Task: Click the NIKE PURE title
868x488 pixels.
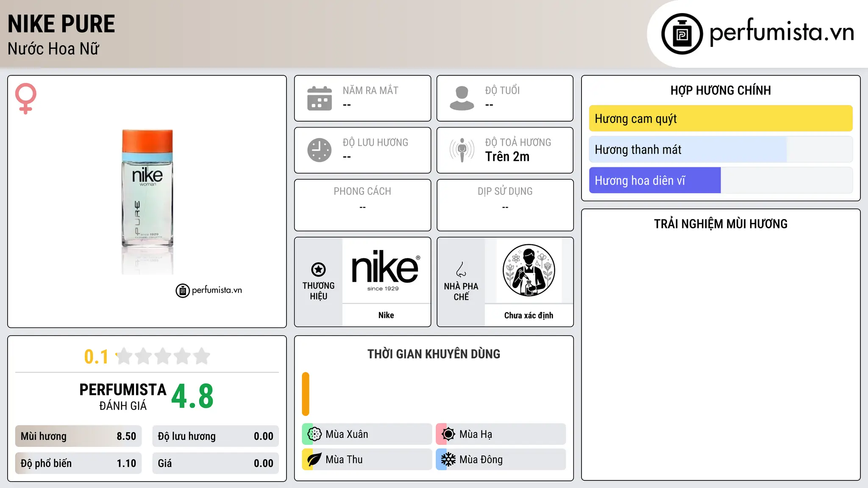Action: click(x=61, y=24)
